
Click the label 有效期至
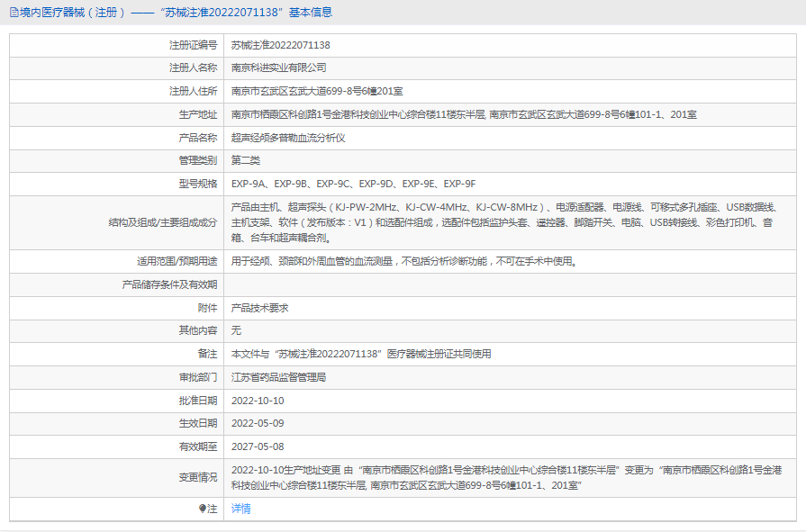(198, 446)
